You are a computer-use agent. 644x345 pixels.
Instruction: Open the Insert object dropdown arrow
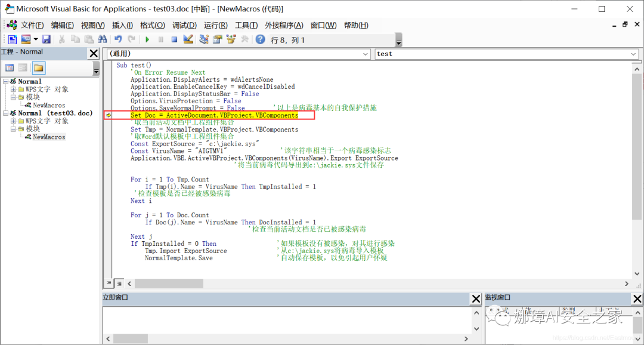coord(36,39)
